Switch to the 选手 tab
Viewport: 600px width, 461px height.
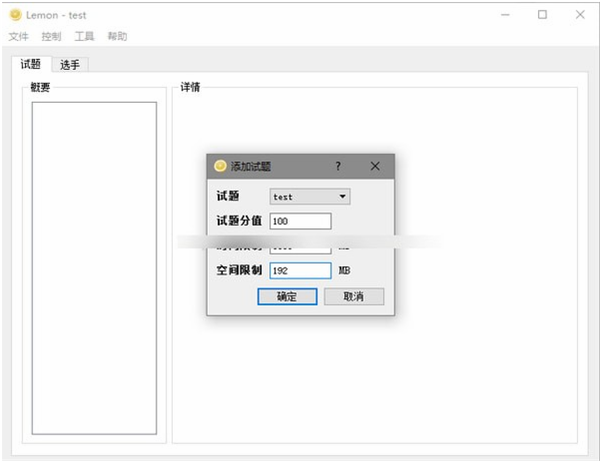[x=70, y=65]
